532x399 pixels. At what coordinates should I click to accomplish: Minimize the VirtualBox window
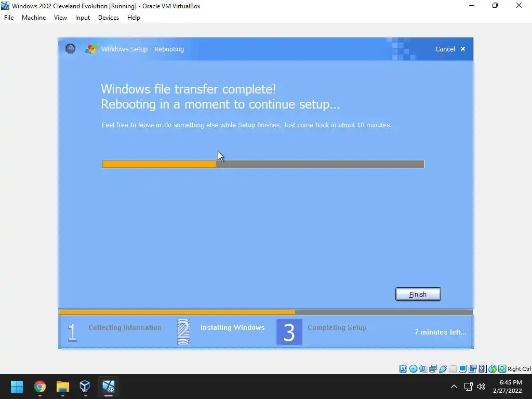pyautogui.click(x=472, y=6)
